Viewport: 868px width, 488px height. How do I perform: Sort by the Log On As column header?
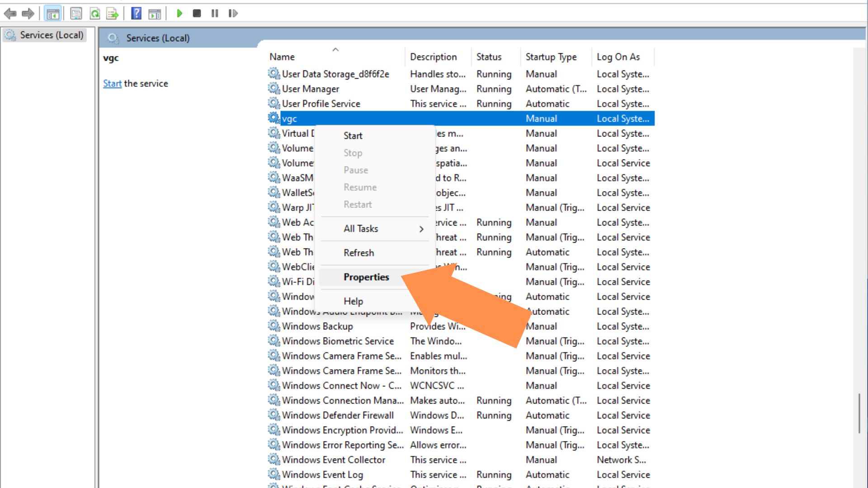pos(623,57)
